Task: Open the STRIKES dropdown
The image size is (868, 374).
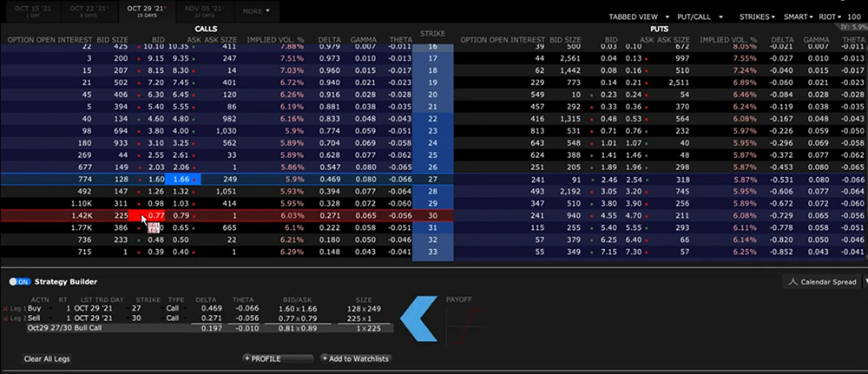Action: coord(757,17)
